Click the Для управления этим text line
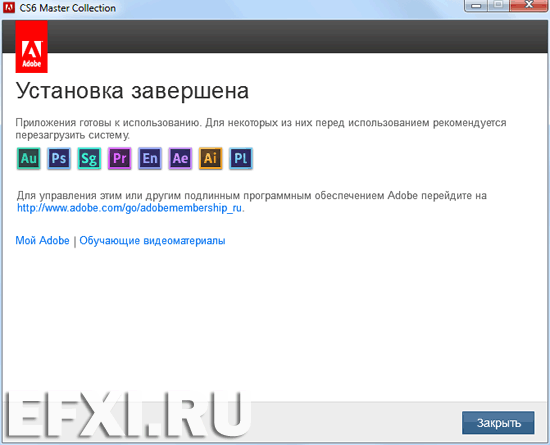The width and height of the screenshot is (550, 445). 252,195
